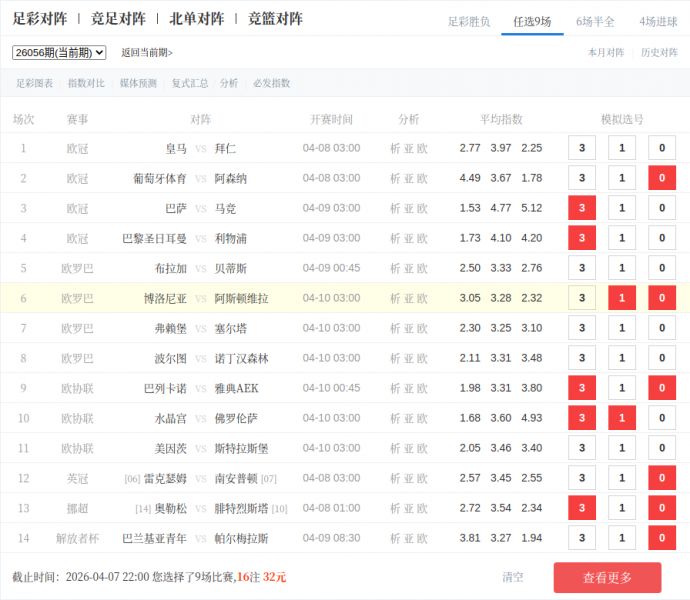The height and width of the screenshot is (600, 690).
Task: Open the 本月对阵 link
Action: [x=606, y=53]
